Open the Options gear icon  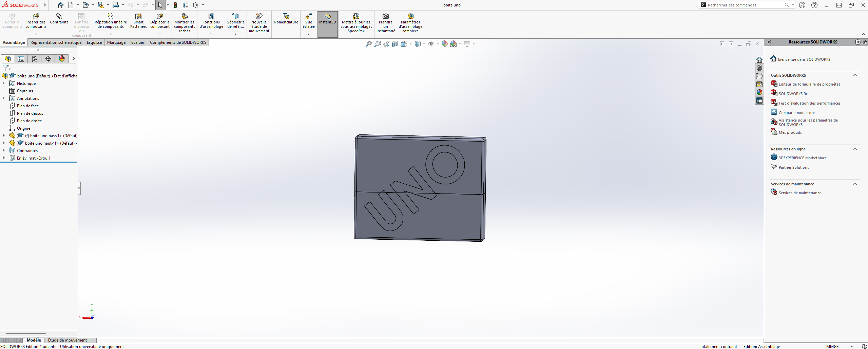196,5
